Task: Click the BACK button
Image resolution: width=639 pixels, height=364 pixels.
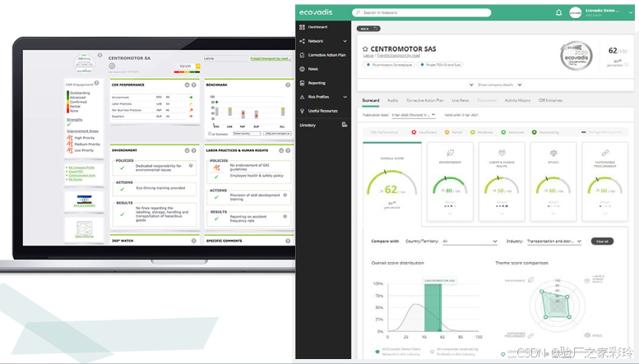Action: (x=368, y=29)
